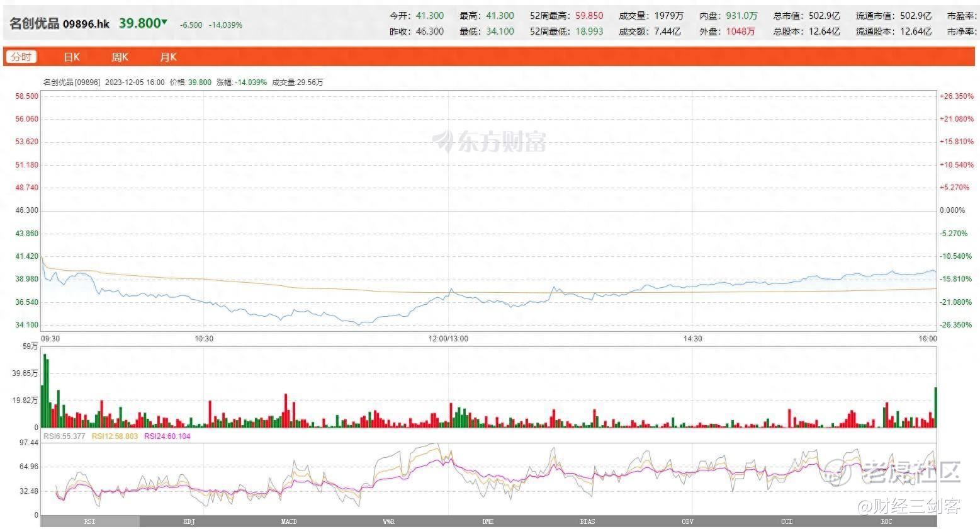Click the 52周最高 value 59.850
The width and height of the screenshot is (980, 529).
click(589, 16)
